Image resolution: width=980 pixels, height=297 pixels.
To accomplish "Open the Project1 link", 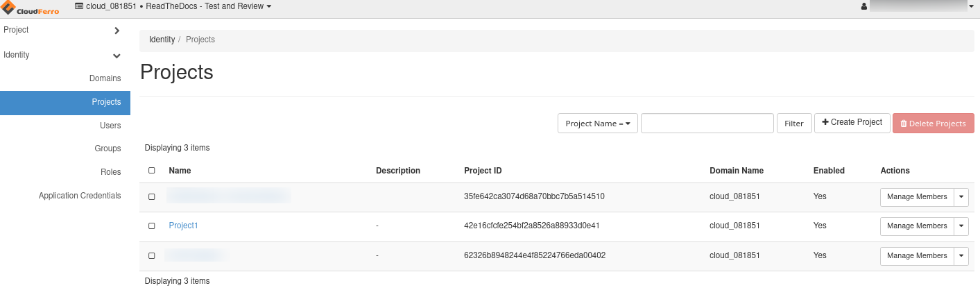I will [184, 226].
